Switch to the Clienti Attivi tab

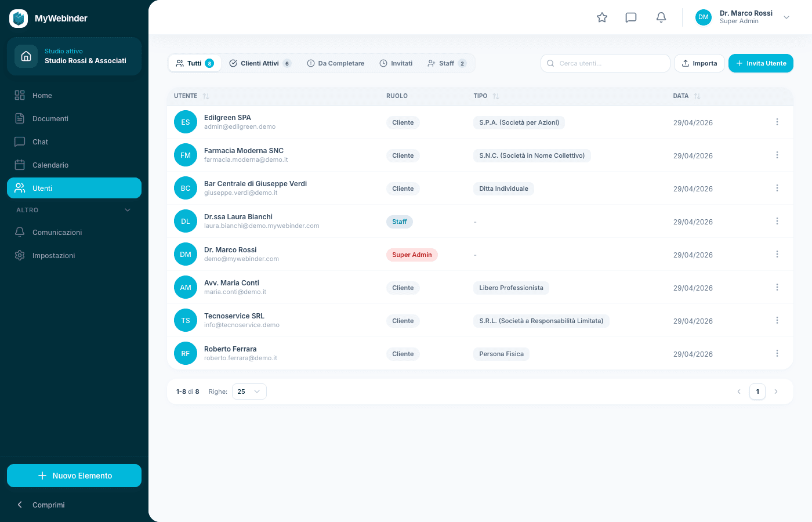(x=260, y=63)
